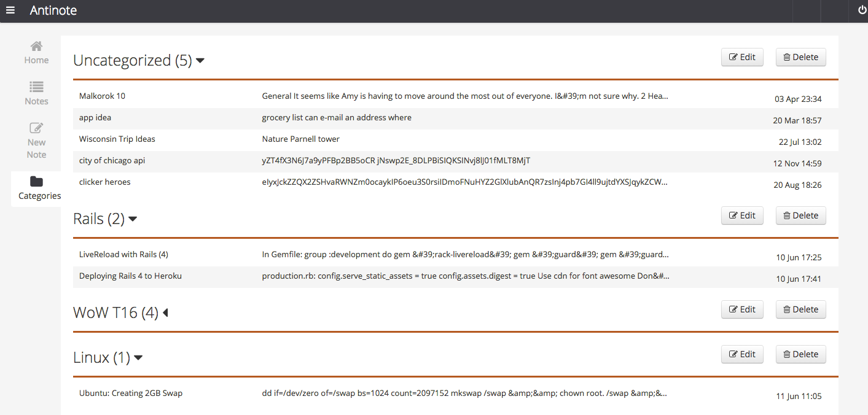
Task: Click the Home house icon
Action: coord(36,47)
